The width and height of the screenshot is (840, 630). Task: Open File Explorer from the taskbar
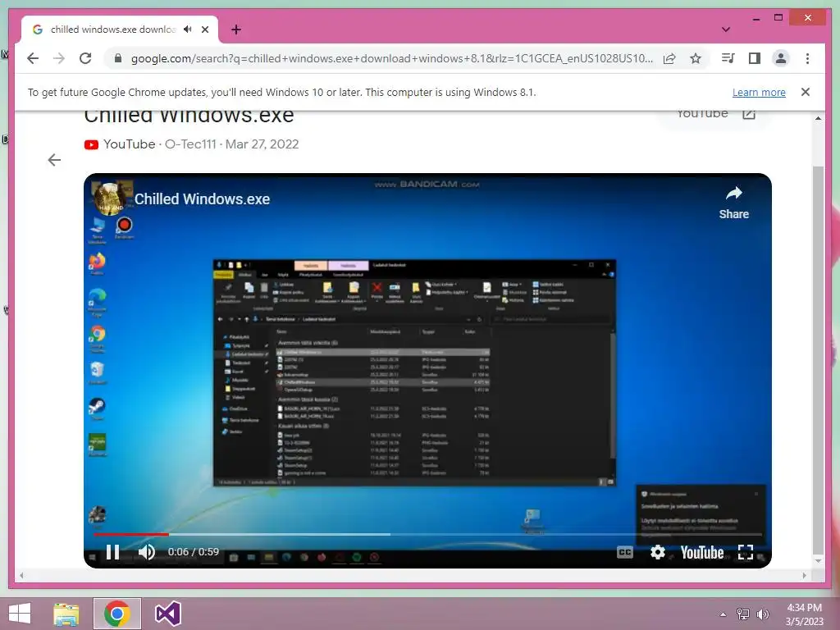coord(66,614)
